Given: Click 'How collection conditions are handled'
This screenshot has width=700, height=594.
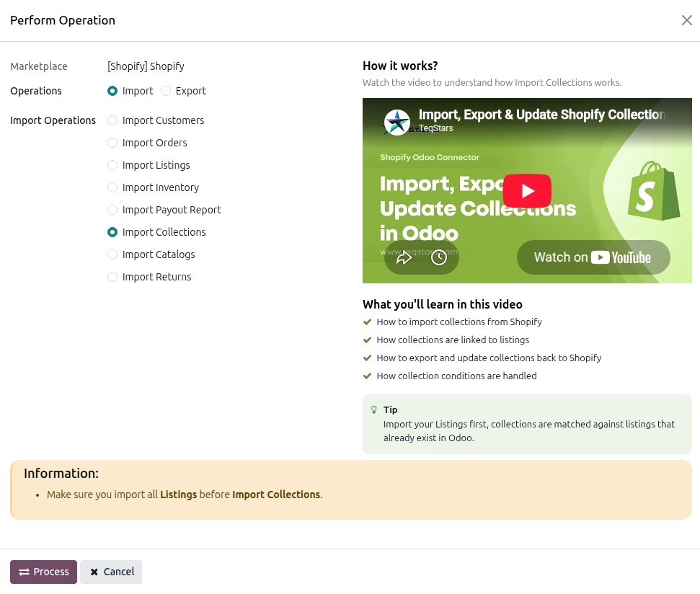Looking at the screenshot, I should pos(456,376).
